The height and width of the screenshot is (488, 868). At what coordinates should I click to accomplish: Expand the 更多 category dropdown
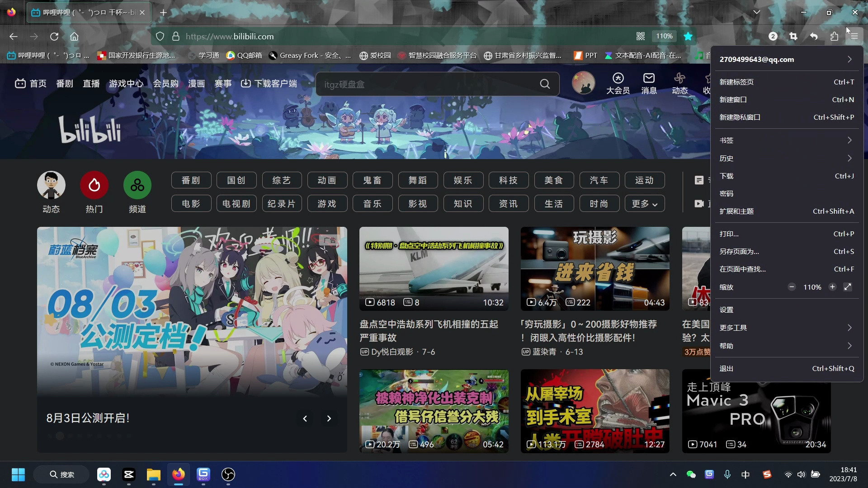644,204
